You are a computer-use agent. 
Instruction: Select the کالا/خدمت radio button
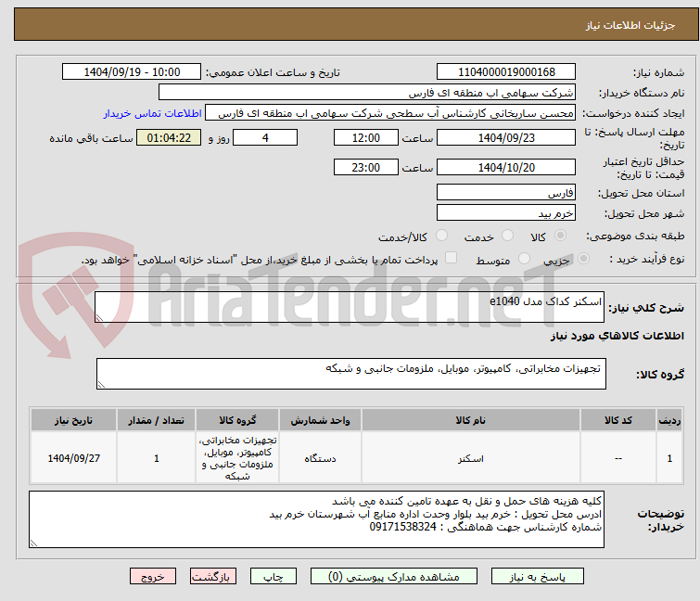click(441, 236)
